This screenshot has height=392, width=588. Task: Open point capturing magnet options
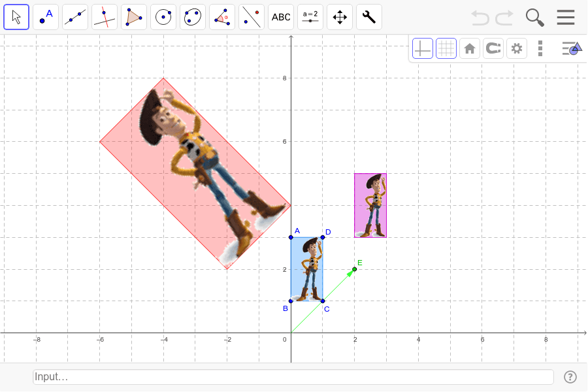pyautogui.click(x=493, y=48)
